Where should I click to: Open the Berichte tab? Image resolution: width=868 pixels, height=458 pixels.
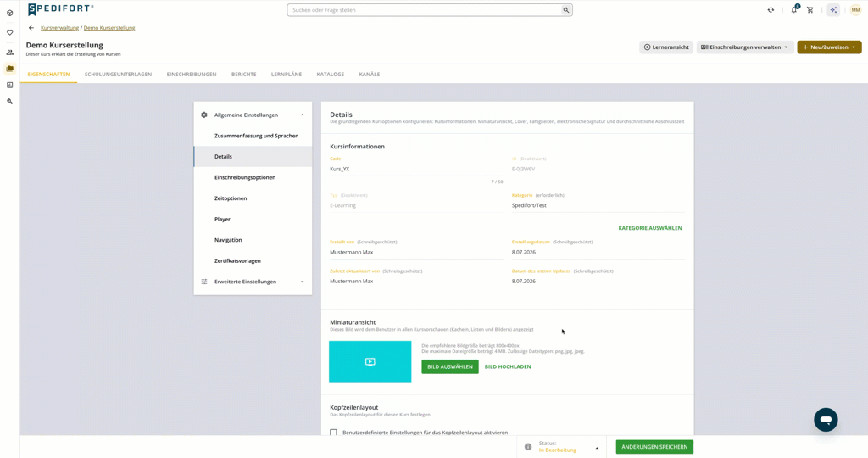(x=243, y=74)
